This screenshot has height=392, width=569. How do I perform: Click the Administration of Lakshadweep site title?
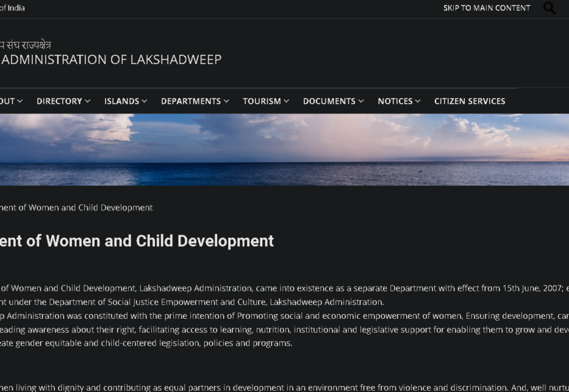[111, 59]
